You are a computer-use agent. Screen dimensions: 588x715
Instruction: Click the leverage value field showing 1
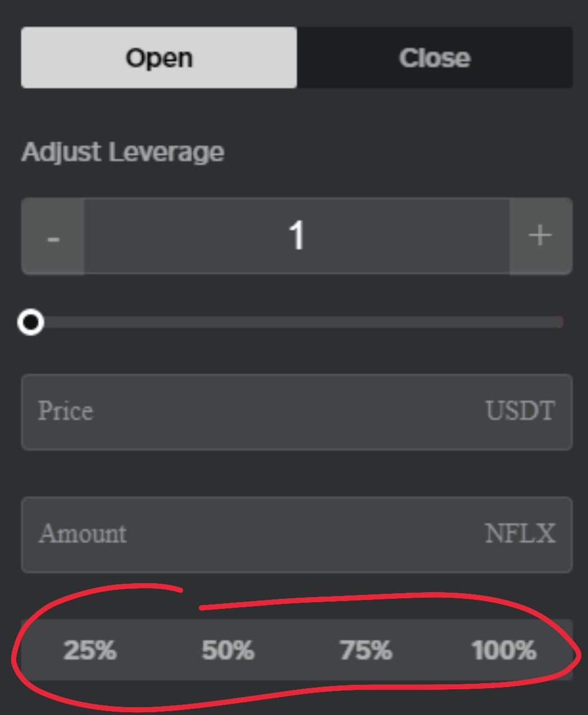(297, 236)
